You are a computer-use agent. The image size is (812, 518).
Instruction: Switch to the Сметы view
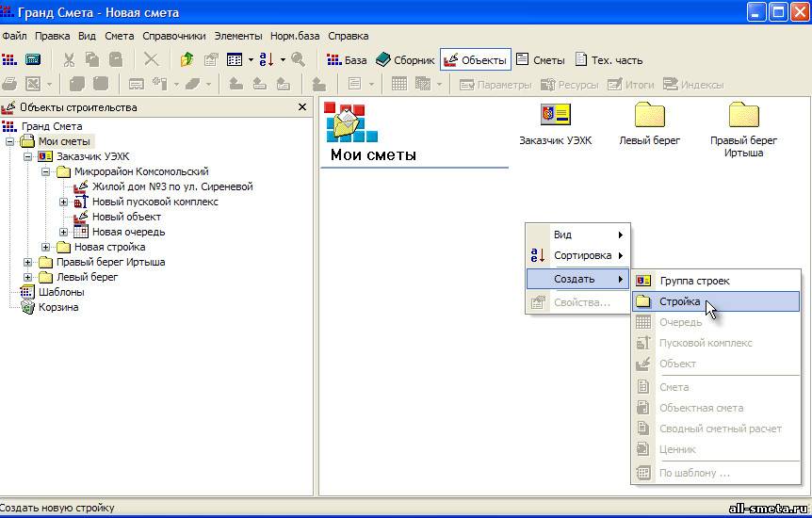pos(541,60)
